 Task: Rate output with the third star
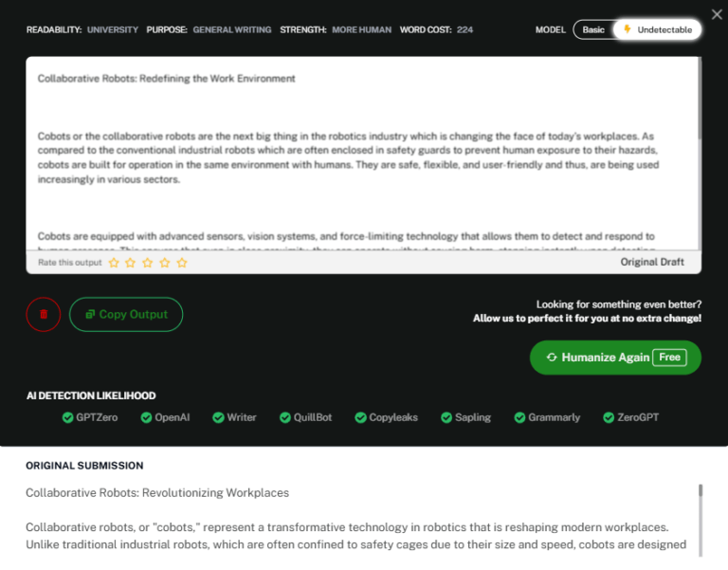coord(148,263)
